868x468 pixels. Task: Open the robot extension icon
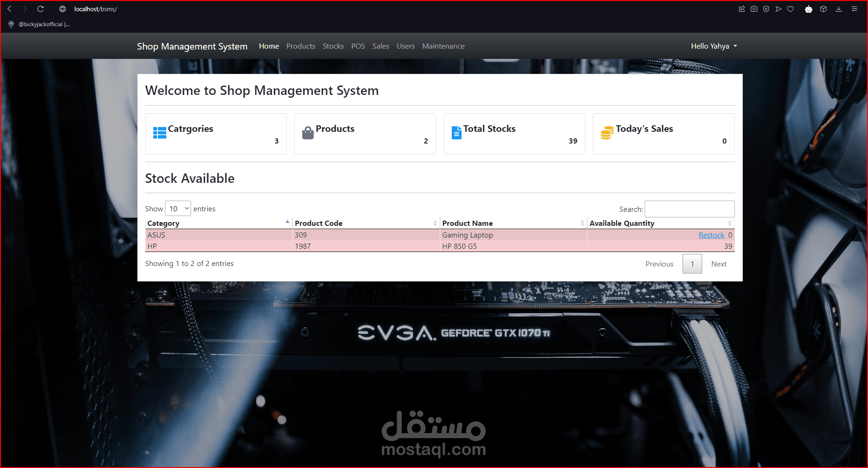tap(809, 9)
